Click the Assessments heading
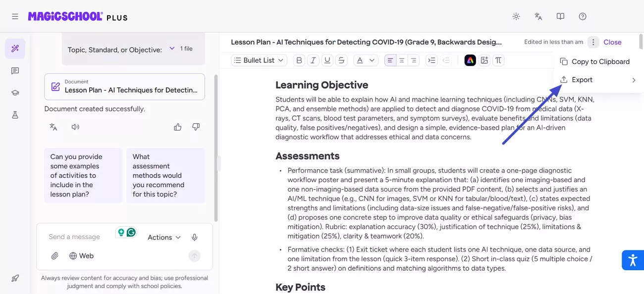 [308, 156]
